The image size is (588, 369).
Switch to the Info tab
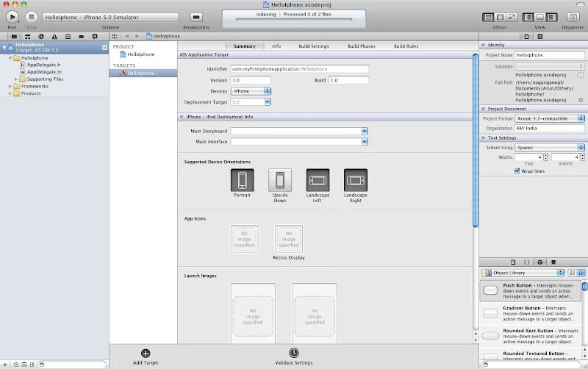tap(276, 46)
